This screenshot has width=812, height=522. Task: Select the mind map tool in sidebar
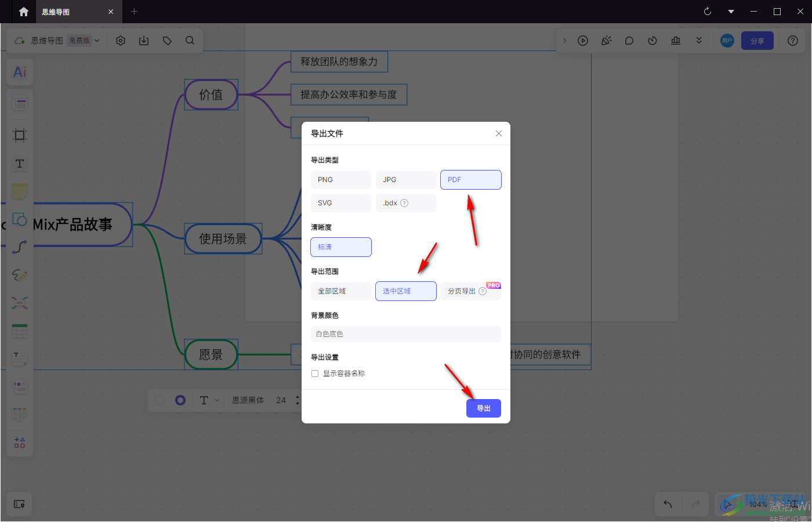point(20,303)
